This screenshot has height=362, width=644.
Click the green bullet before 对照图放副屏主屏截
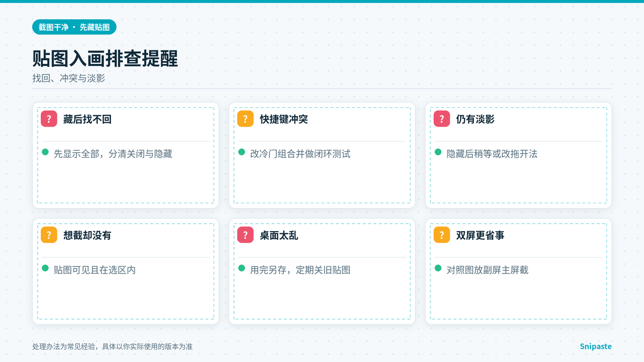pyautogui.click(x=438, y=268)
